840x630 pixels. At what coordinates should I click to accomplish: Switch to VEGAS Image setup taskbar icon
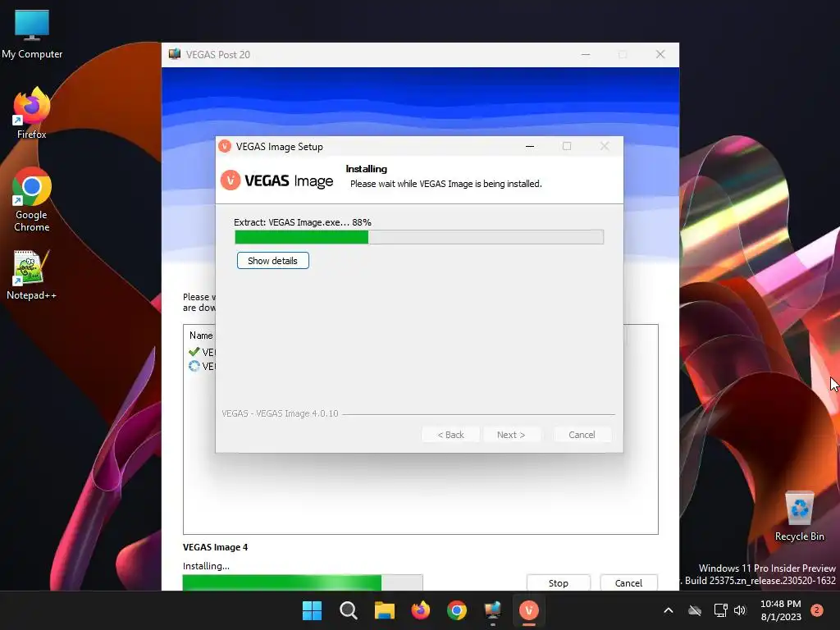[529, 610]
